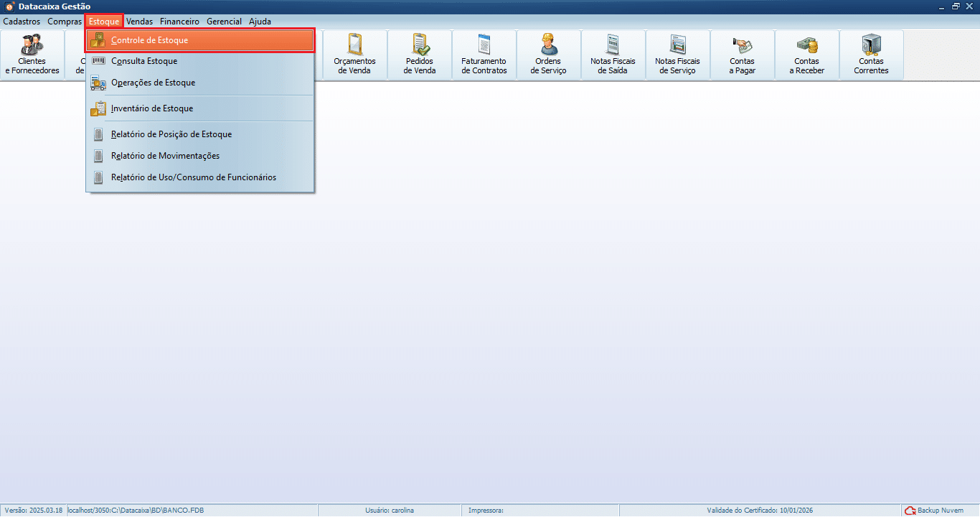Choose Consulta Estoque from menu

(x=144, y=61)
